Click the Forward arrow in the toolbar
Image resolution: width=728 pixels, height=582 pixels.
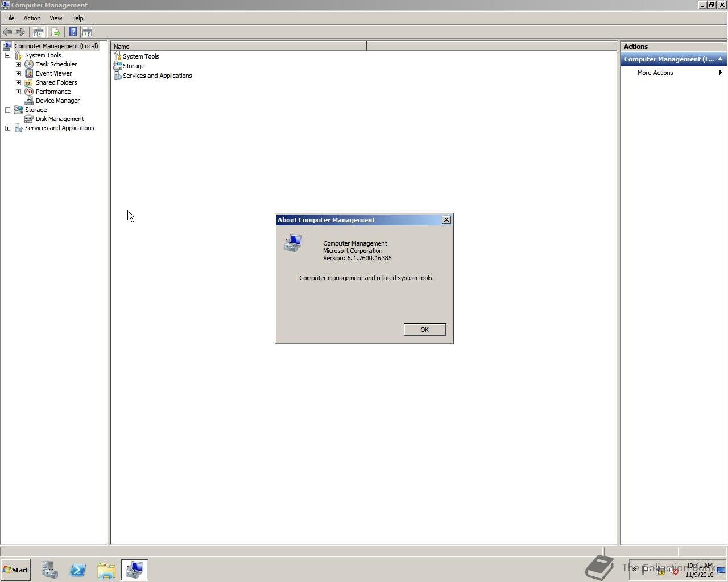[x=20, y=32]
